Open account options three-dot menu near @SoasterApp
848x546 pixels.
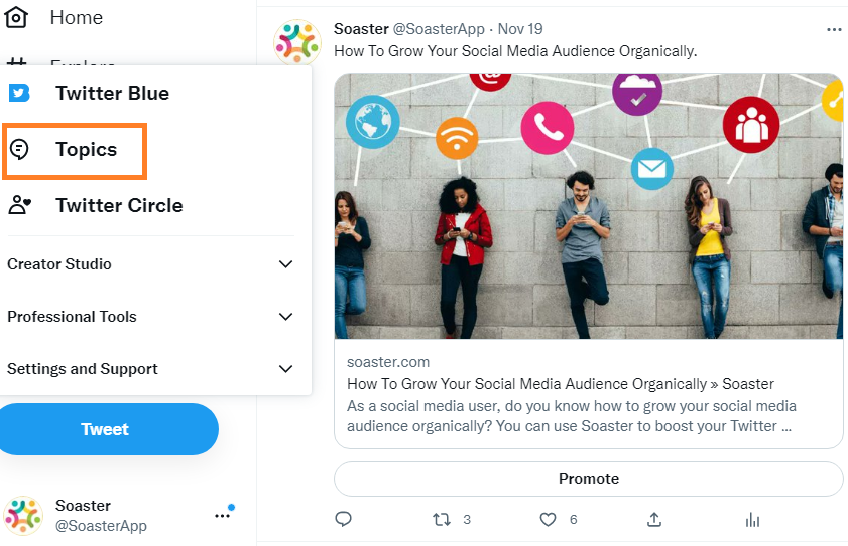tap(222, 516)
